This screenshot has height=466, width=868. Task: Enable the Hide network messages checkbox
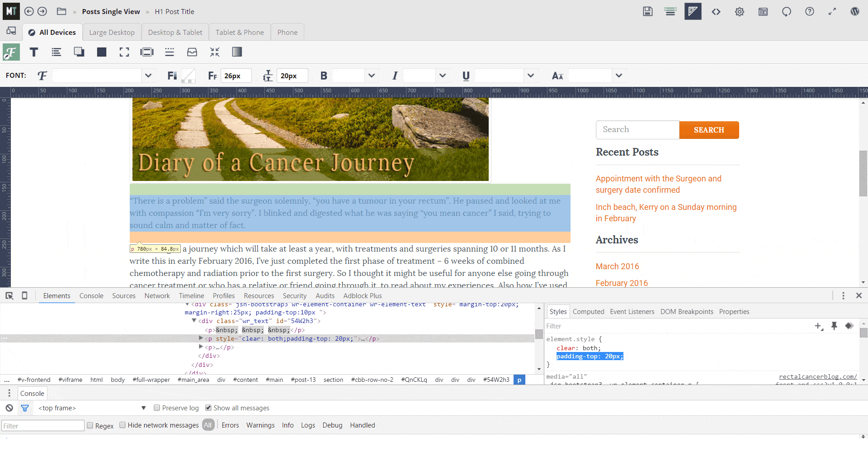(x=123, y=425)
